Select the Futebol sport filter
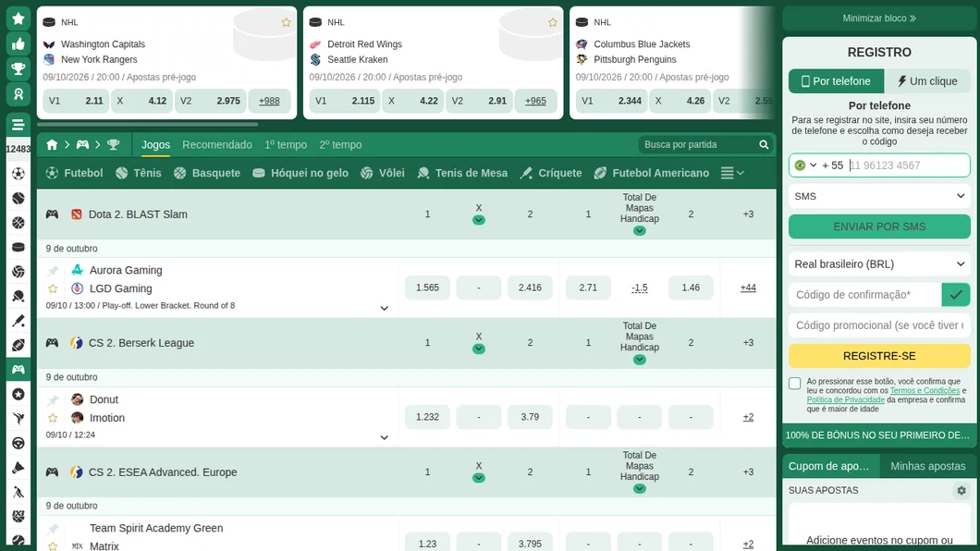 point(74,173)
